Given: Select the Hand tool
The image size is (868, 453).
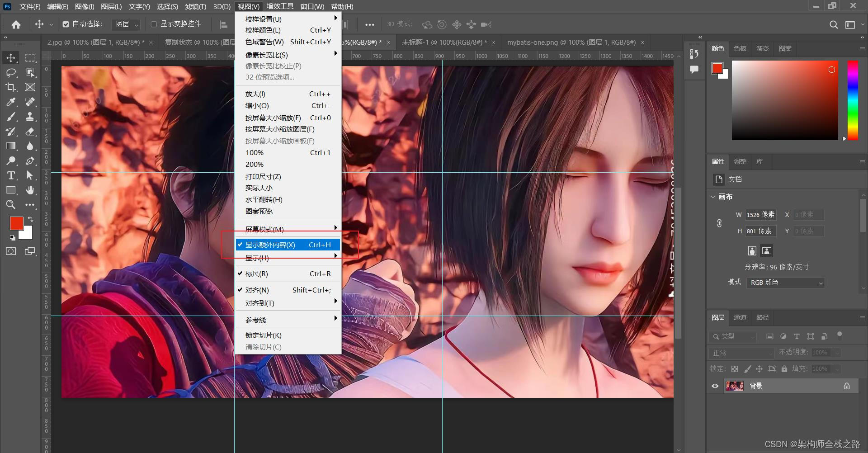Looking at the screenshot, I should point(30,190).
